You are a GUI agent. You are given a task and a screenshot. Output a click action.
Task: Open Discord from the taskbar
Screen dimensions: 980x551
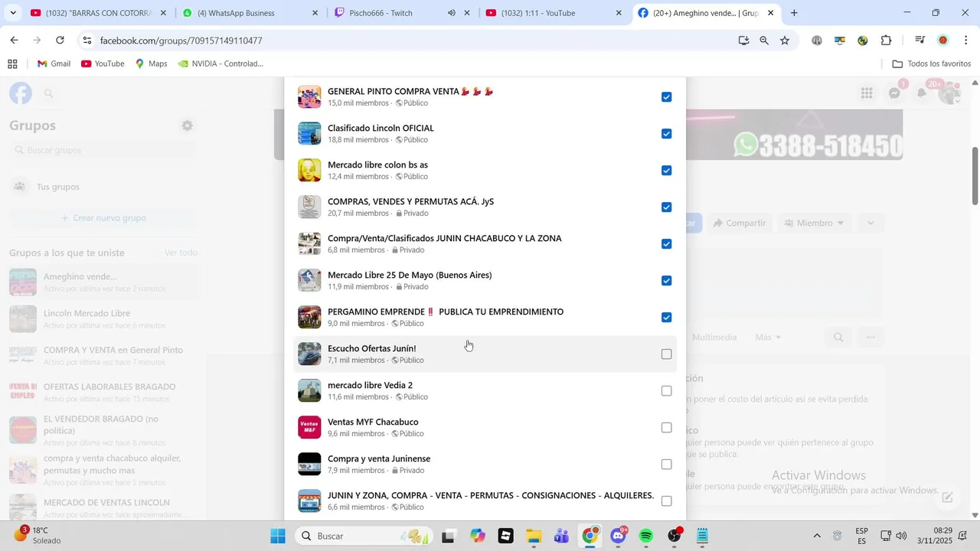[x=618, y=536]
